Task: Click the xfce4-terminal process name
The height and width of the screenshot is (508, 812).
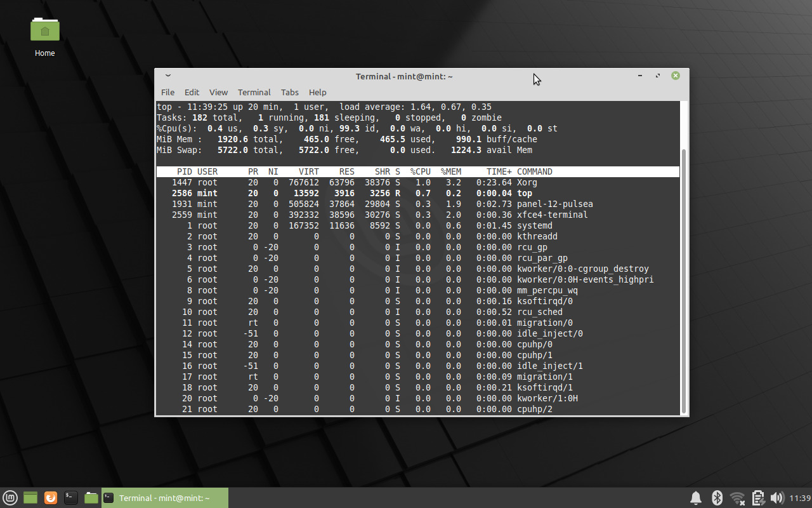Action: pos(553,215)
